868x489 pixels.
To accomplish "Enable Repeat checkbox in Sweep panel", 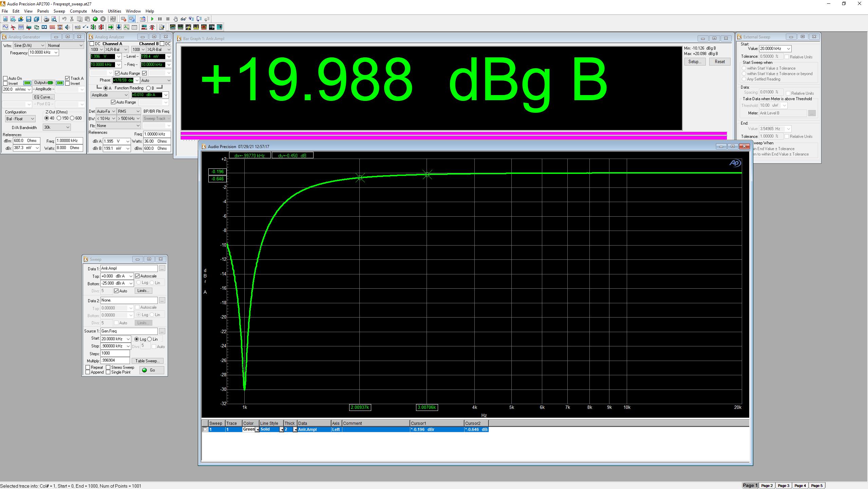I will 88,367.
